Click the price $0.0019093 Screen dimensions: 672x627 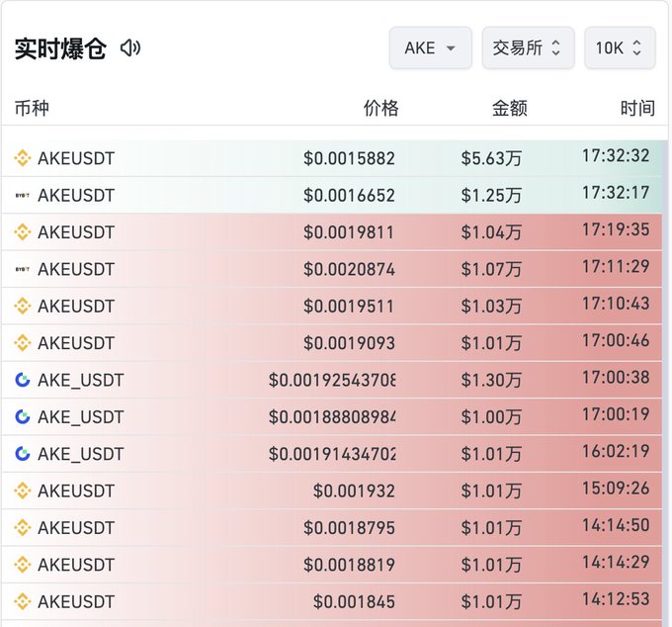pyautogui.click(x=349, y=342)
